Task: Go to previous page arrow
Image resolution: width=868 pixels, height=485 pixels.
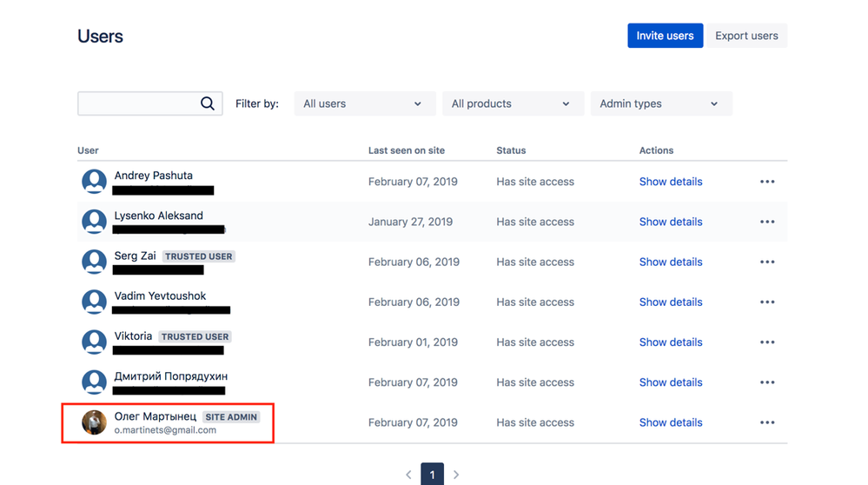Action: 408,475
